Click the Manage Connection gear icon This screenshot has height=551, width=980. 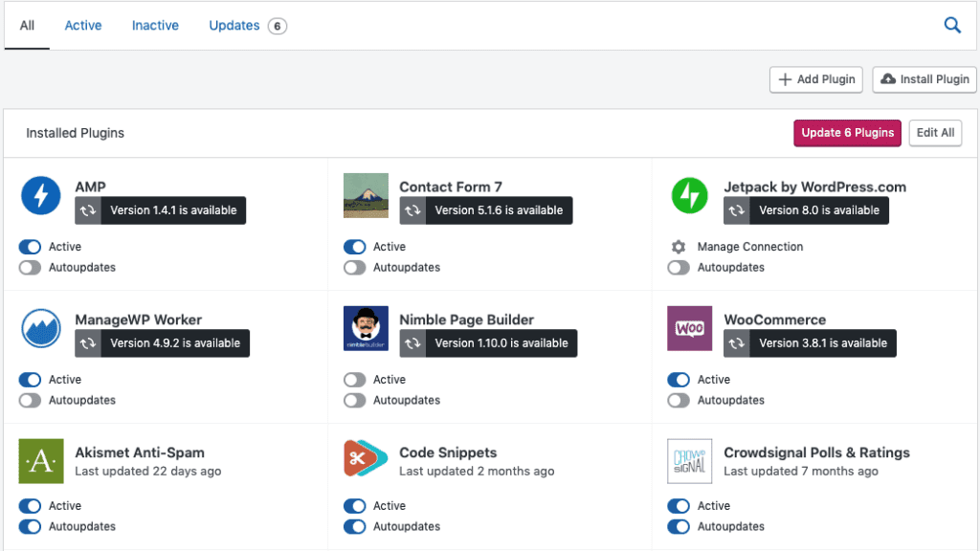click(x=679, y=247)
